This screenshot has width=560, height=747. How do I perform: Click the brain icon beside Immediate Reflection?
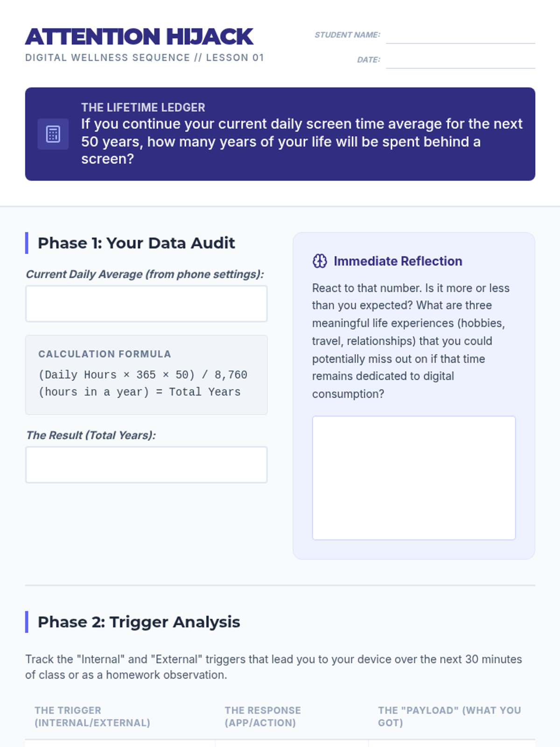(320, 261)
